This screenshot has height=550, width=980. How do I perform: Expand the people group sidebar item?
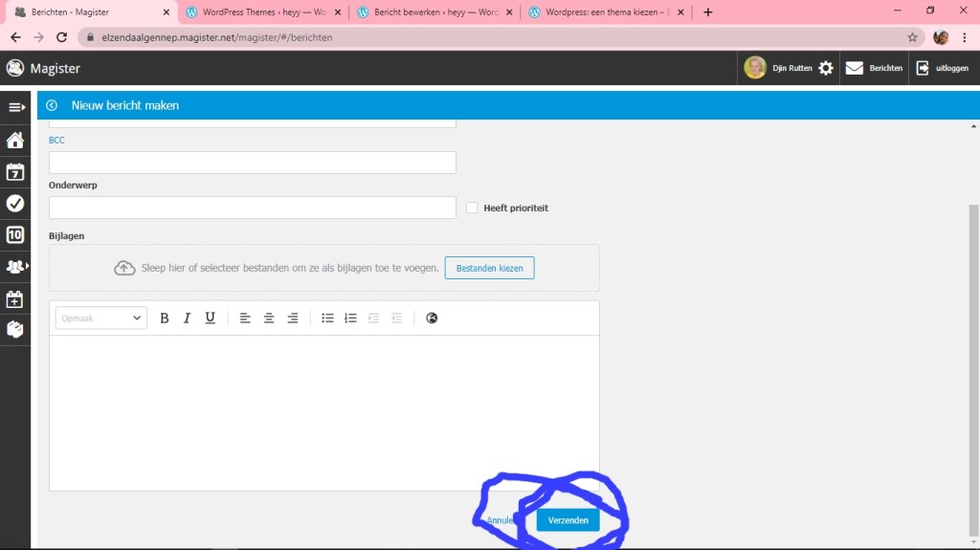pos(15,266)
